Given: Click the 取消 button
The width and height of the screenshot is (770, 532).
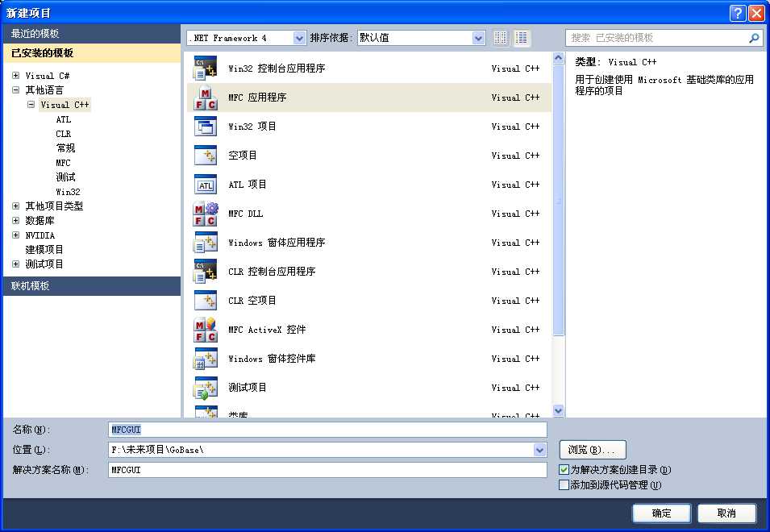Looking at the screenshot, I should click(x=726, y=513).
